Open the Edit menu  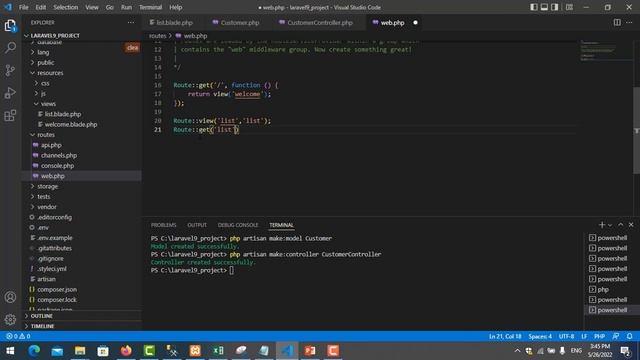tap(40, 7)
